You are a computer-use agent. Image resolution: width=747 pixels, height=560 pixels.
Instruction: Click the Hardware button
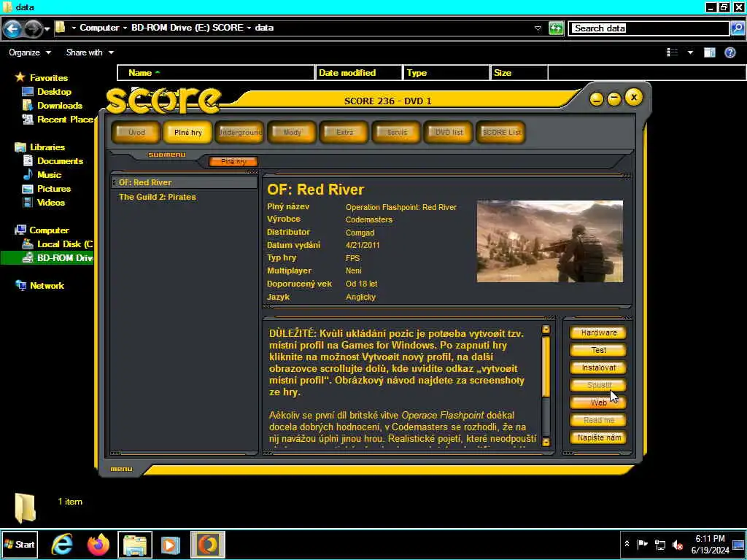coord(598,332)
